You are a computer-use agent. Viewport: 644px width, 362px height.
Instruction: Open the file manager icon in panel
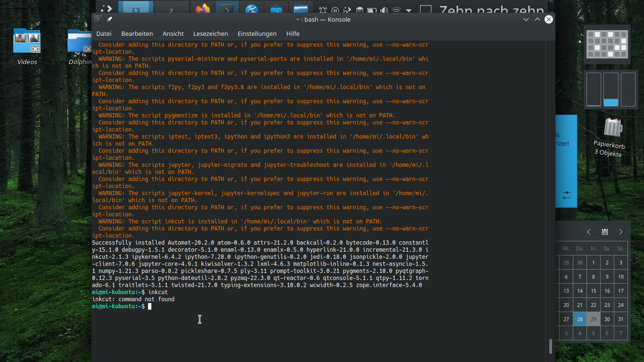click(300, 9)
